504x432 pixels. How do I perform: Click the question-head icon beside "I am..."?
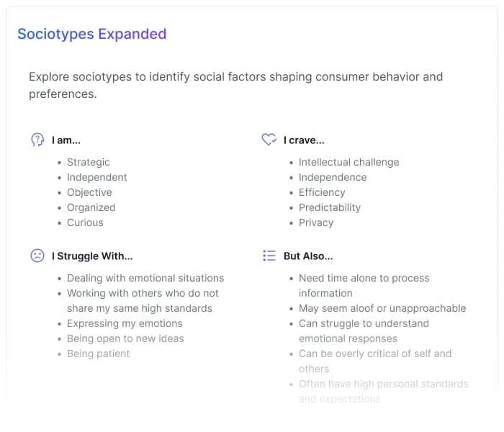click(37, 140)
